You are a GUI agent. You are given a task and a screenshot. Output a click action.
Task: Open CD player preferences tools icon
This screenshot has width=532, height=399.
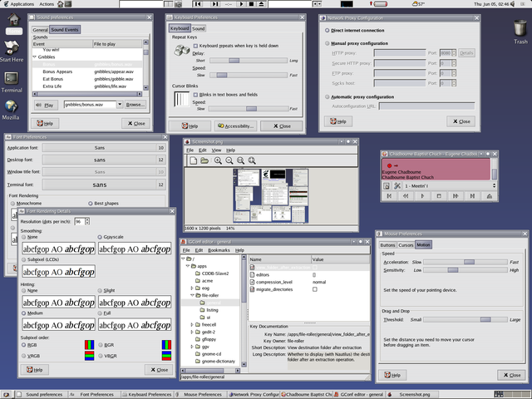point(397,185)
